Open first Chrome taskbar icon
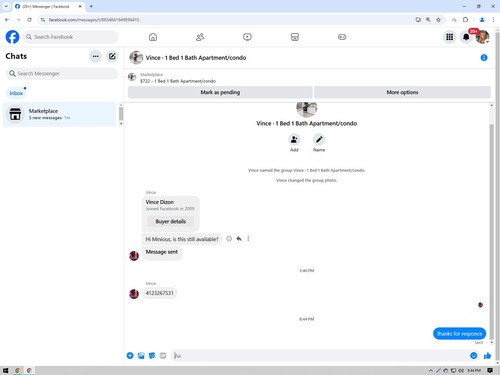 [18, 370]
